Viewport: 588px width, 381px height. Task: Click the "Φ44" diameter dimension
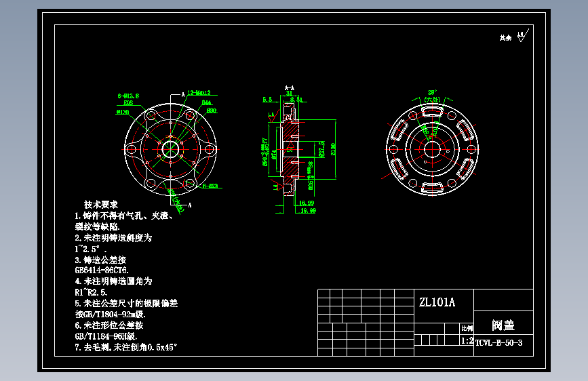pos(207,102)
